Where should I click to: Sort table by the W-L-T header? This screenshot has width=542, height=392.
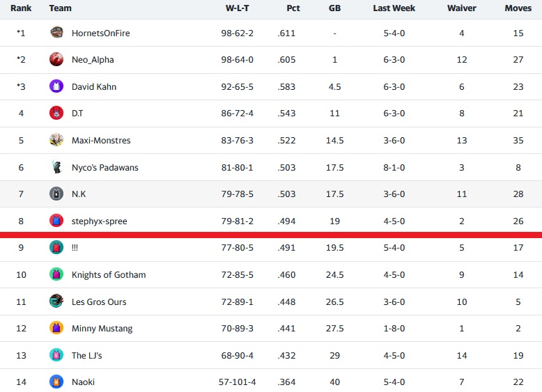(237, 8)
